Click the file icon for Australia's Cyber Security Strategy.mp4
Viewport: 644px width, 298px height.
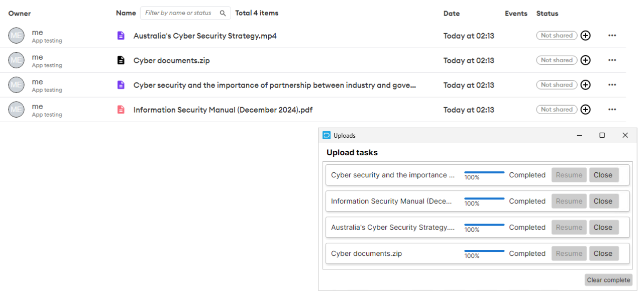pyautogui.click(x=121, y=36)
